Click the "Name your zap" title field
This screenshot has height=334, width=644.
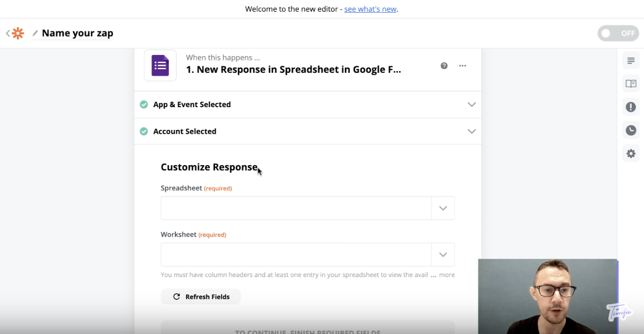point(77,33)
